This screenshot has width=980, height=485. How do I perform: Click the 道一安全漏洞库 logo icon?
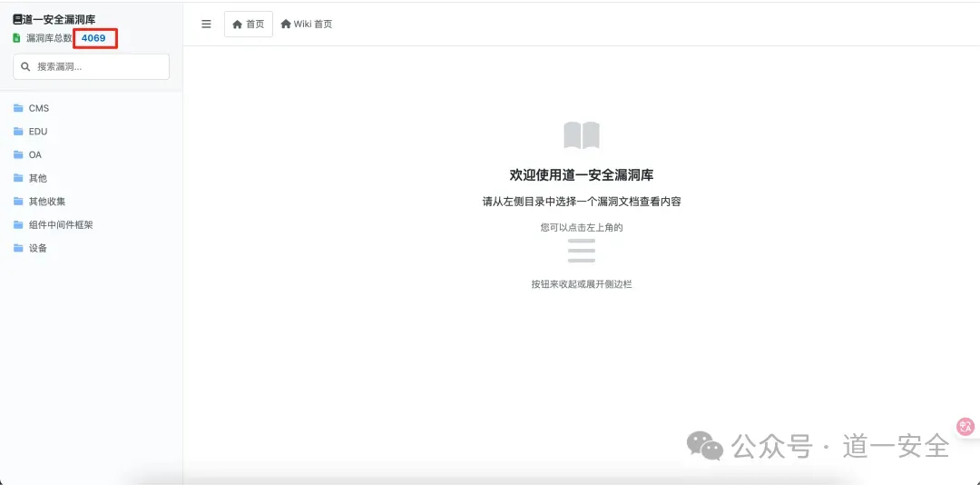point(17,19)
